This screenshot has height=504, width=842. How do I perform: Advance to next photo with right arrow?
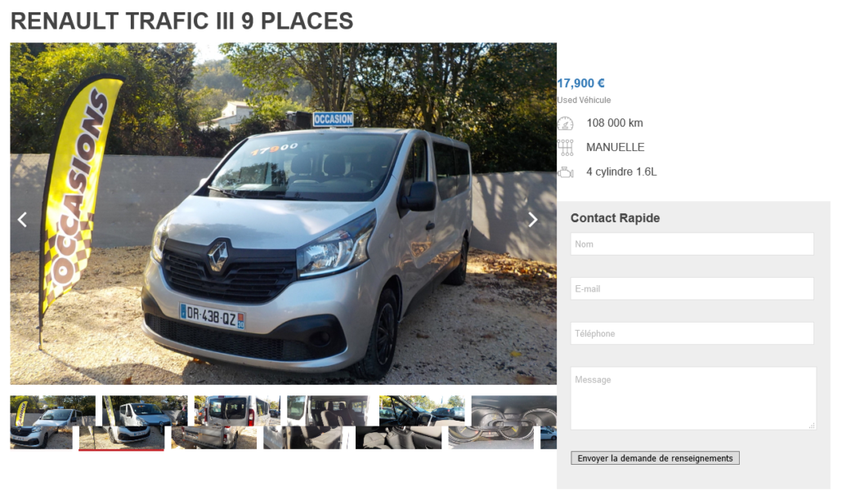point(532,220)
